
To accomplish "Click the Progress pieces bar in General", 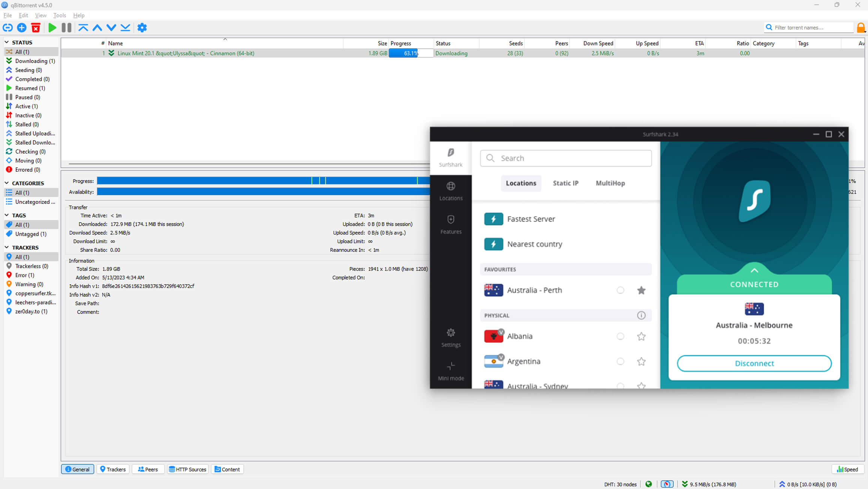I will [263, 181].
